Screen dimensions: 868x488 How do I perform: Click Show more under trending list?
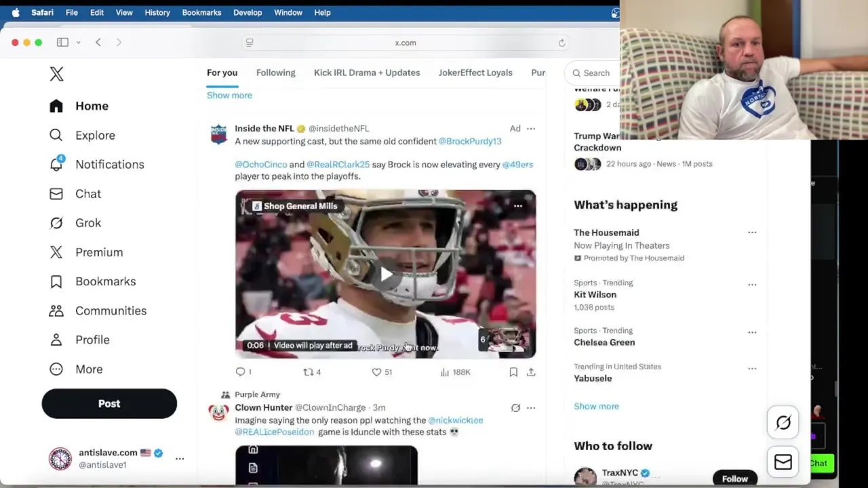point(596,406)
